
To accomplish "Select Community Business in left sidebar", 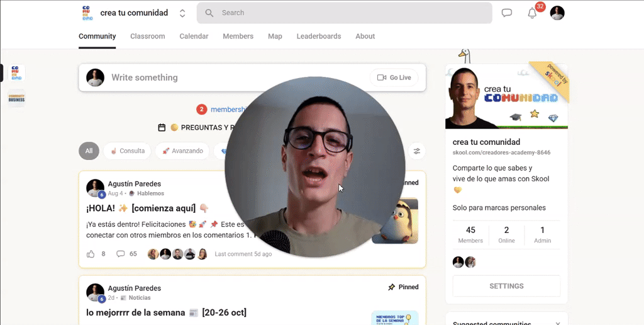I will [16, 98].
